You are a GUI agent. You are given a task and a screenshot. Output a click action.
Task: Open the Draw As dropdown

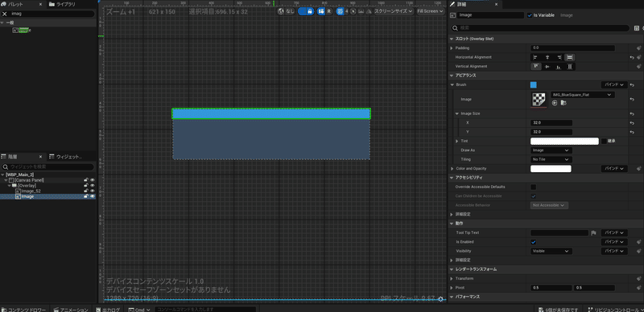tap(551, 150)
